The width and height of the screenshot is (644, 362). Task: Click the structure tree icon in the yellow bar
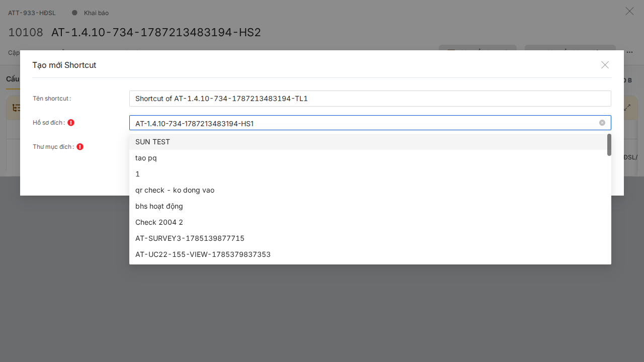tap(17, 108)
